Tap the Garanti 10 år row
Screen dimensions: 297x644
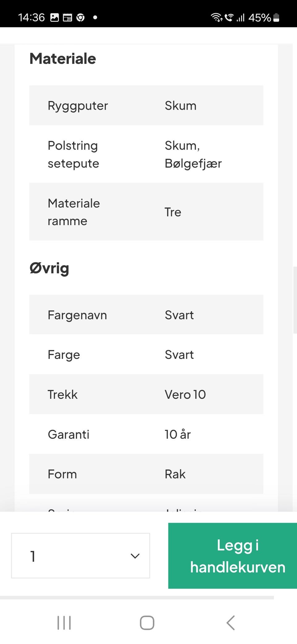click(146, 434)
